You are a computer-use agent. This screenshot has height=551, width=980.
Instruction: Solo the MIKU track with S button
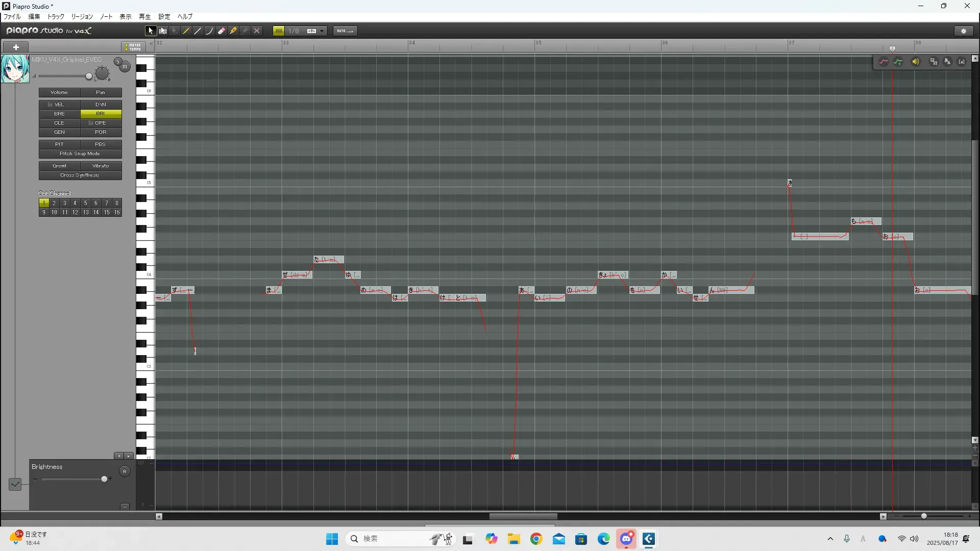(118, 62)
